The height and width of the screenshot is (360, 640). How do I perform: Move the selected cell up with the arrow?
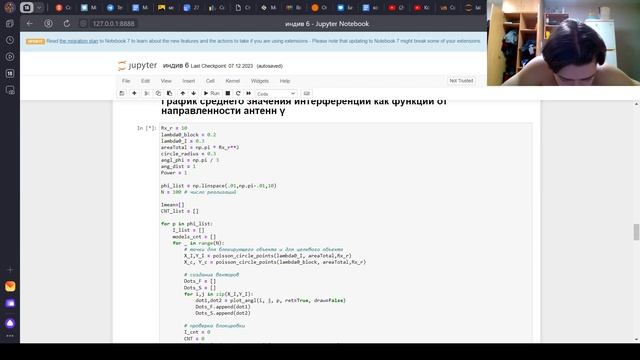click(x=182, y=93)
